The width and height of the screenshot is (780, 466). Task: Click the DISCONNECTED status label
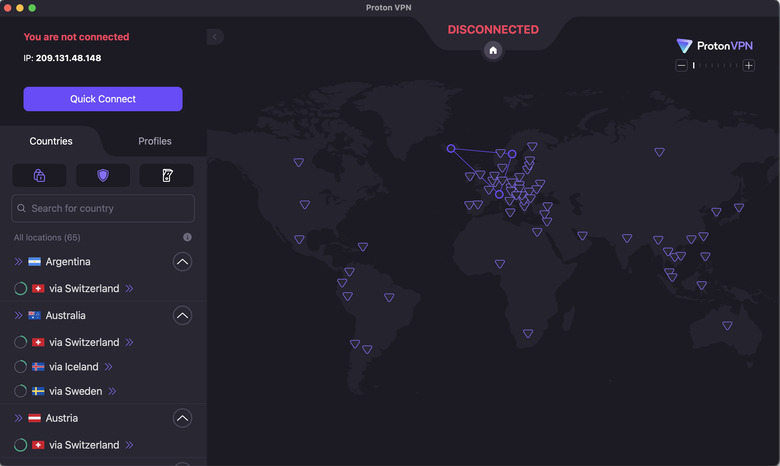click(x=493, y=30)
